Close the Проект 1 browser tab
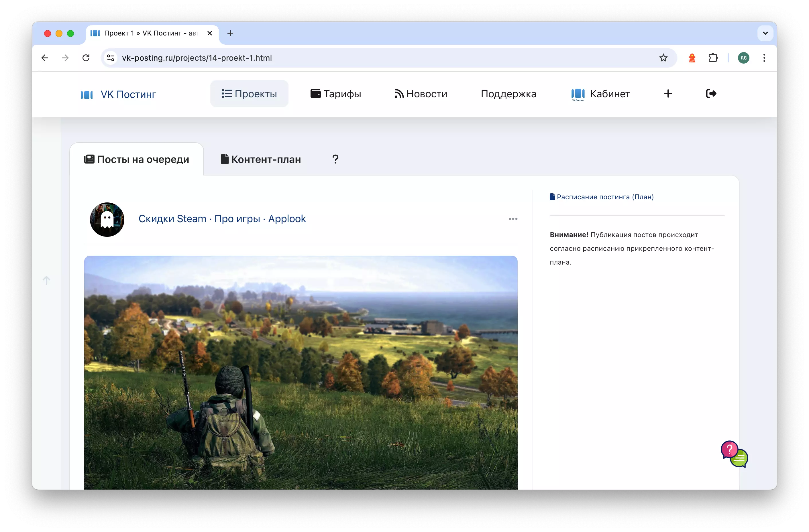This screenshot has width=809, height=532. click(210, 33)
